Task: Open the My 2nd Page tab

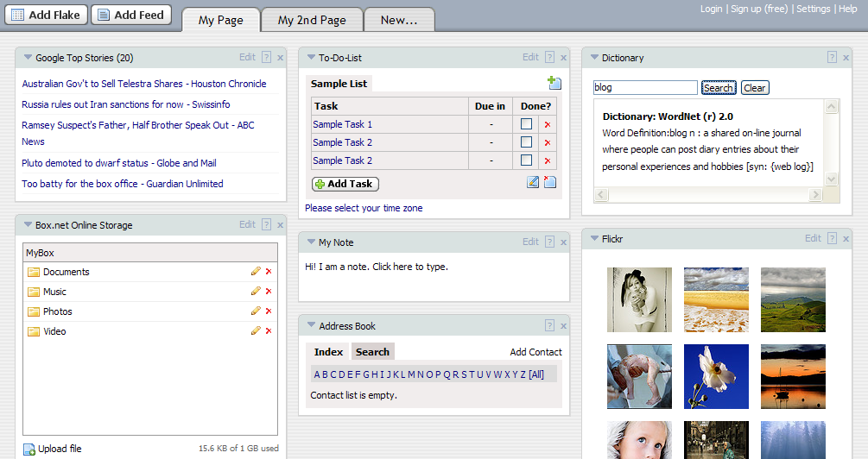Action: (x=312, y=21)
